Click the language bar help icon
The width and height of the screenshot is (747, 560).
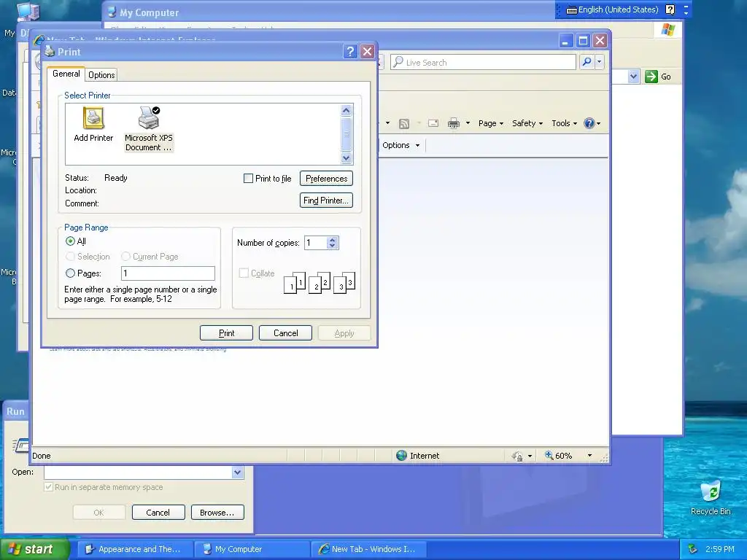pos(670,9)
